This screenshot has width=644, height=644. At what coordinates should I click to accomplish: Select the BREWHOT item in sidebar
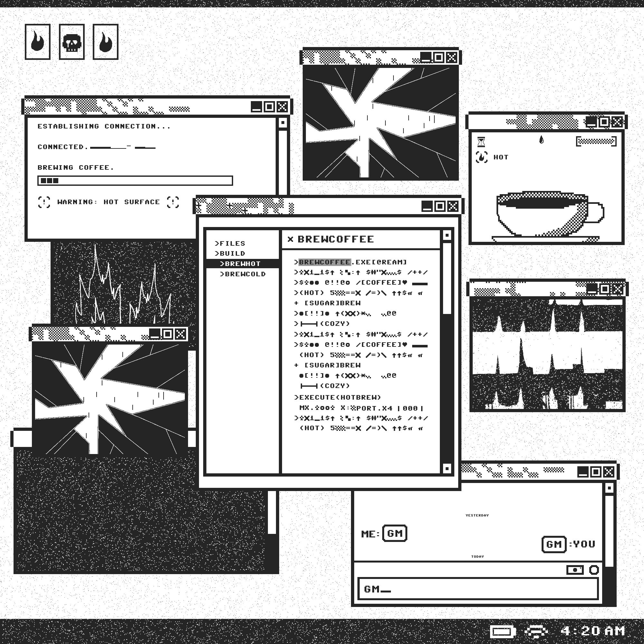tap(240, 264)
